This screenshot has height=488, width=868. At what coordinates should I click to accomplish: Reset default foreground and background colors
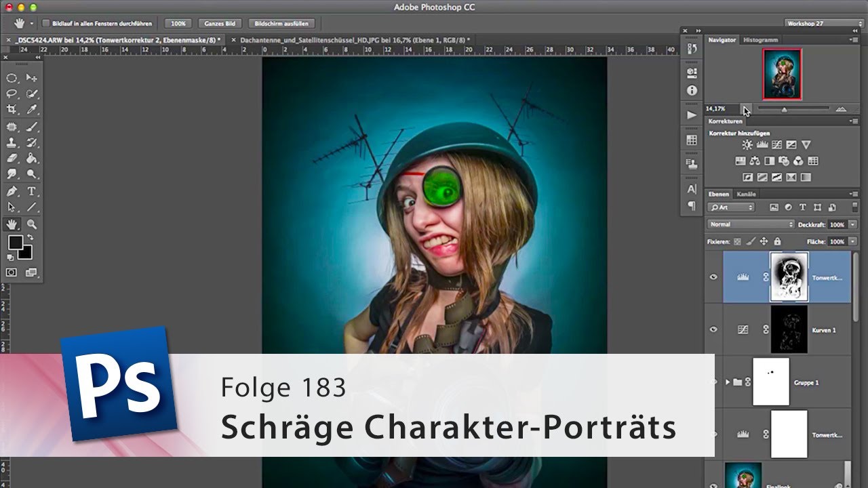(10, 258)
